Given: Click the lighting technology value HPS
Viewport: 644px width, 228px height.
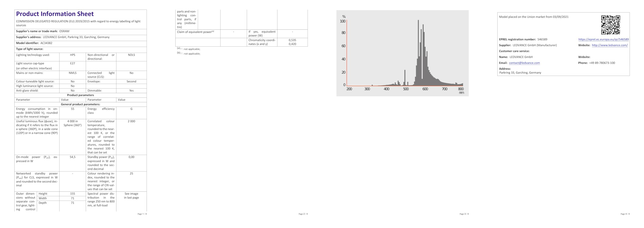Looking at the screenshot, I should (x=72, y=55).
